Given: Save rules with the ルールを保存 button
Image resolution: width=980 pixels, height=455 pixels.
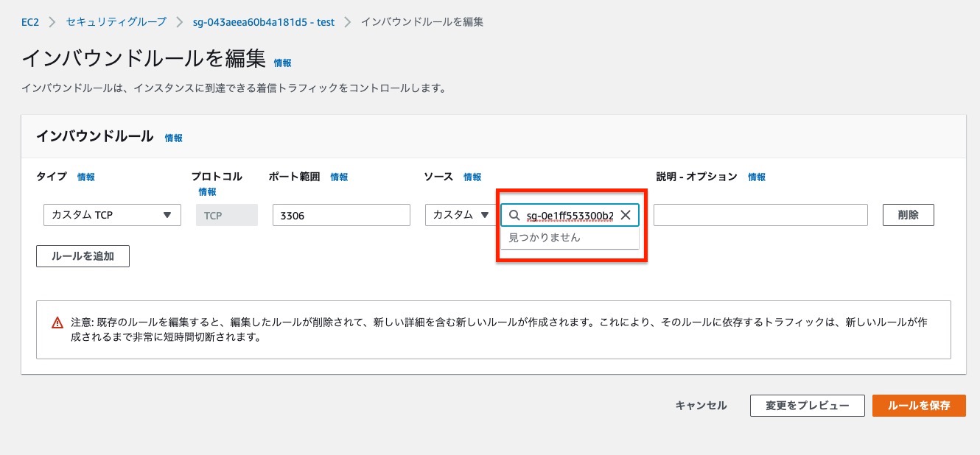Looking at the screenshot, I should click(919, 405).
